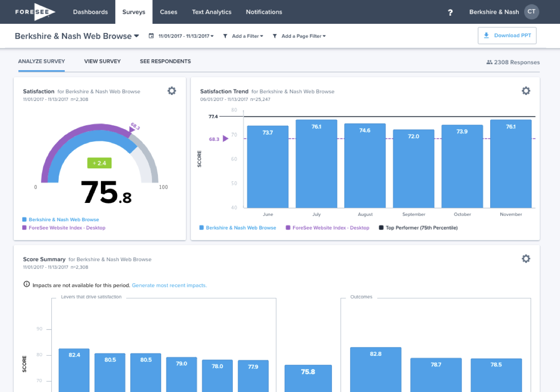Click the October 73.9 bar
The height and width of the screenshot is (392, 560).
coord(462,167)
